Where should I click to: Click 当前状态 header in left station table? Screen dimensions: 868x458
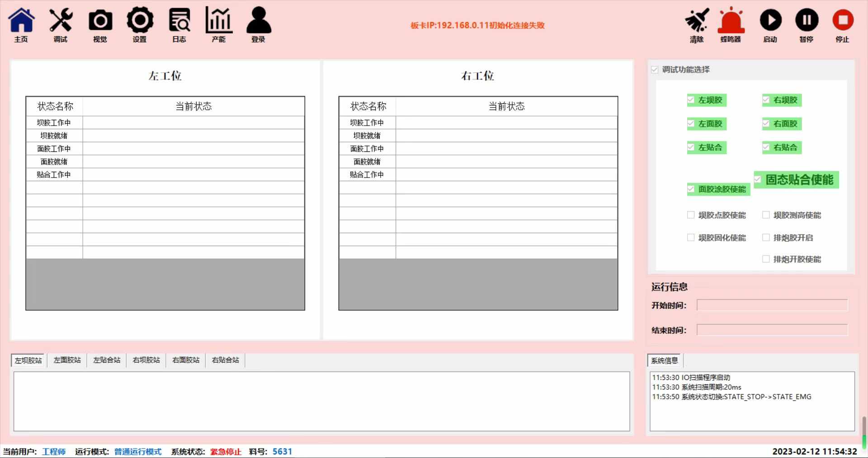pos(193,107)
